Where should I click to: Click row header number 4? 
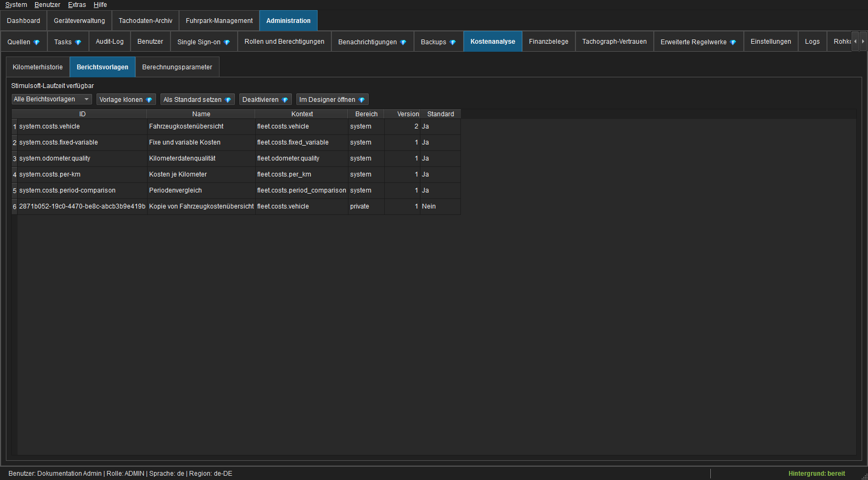15,174
